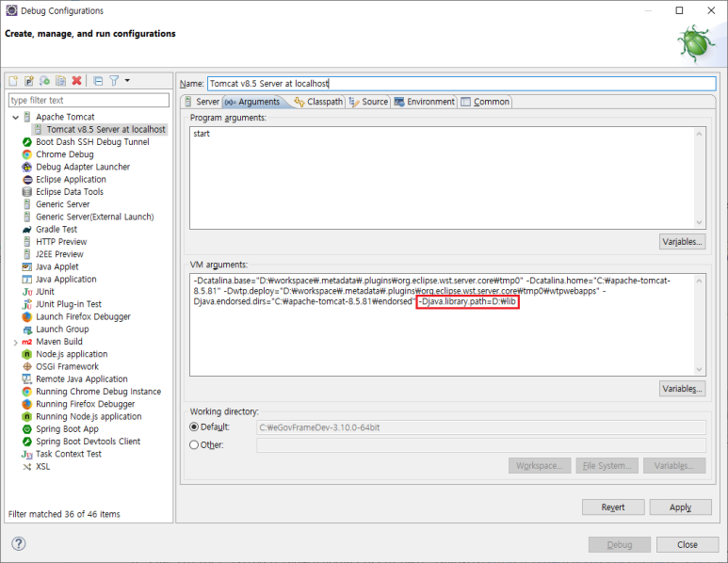Click the red Delete configuration icon
728x563 pixels.
[76, 81]
